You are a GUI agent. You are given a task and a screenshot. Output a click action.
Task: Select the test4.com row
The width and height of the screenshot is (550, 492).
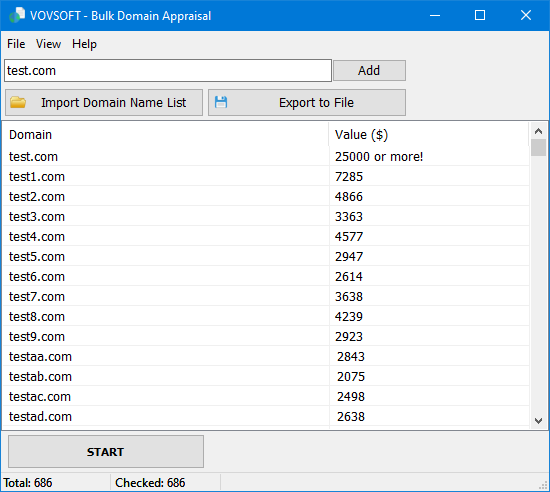(266, 236)
